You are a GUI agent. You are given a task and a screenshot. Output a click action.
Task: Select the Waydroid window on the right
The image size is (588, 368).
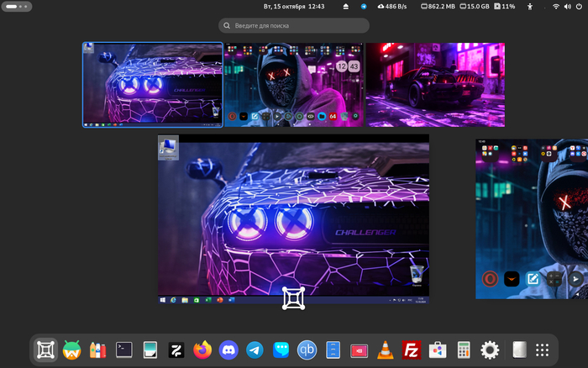coord(532,219)
